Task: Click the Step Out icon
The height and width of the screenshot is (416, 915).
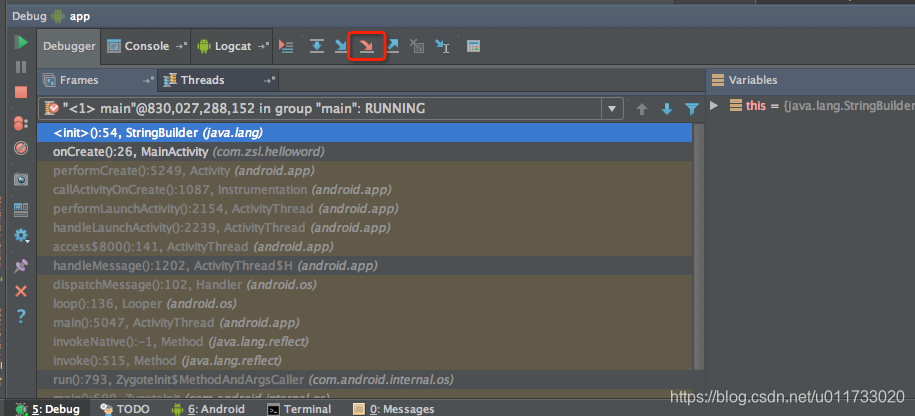Action: 393,47
